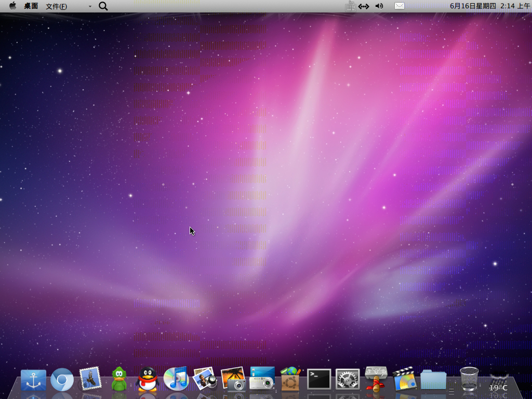Launch the music player CD icon
Screen dimensions: 532x399
click(x=176, y=378)
